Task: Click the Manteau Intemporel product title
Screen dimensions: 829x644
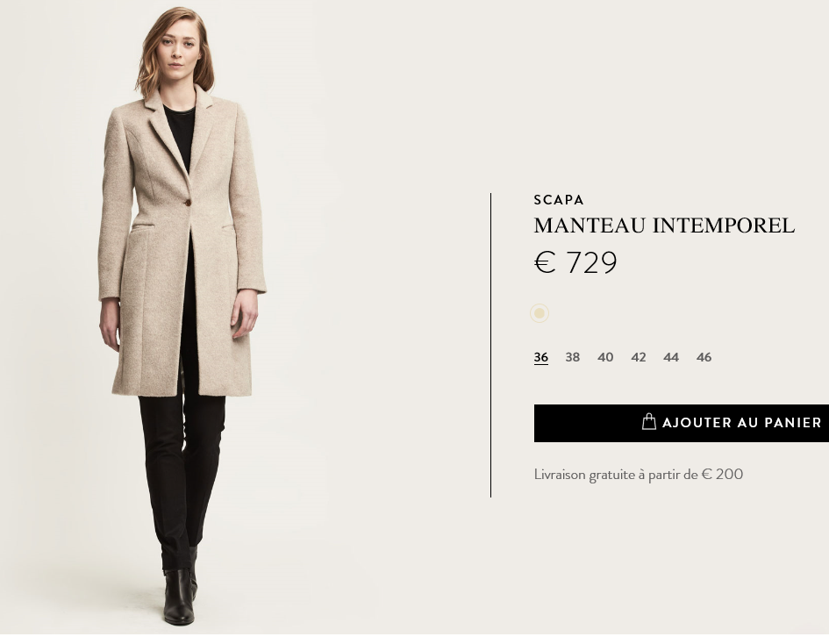Action: (x=664, y=225)
